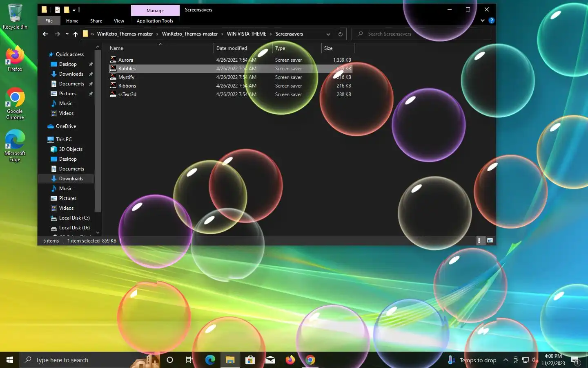The width and height of the screenshot is (588, 368).
Task: Select the Mystify screen saver file
Action: click(x=230, y=77)
